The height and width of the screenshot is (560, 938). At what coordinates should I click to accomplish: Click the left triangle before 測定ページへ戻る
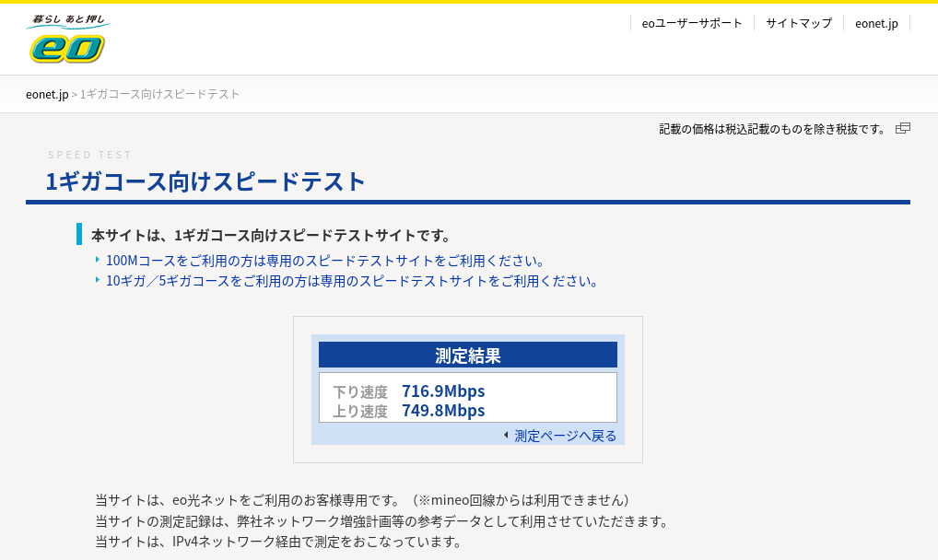point(506,436)
